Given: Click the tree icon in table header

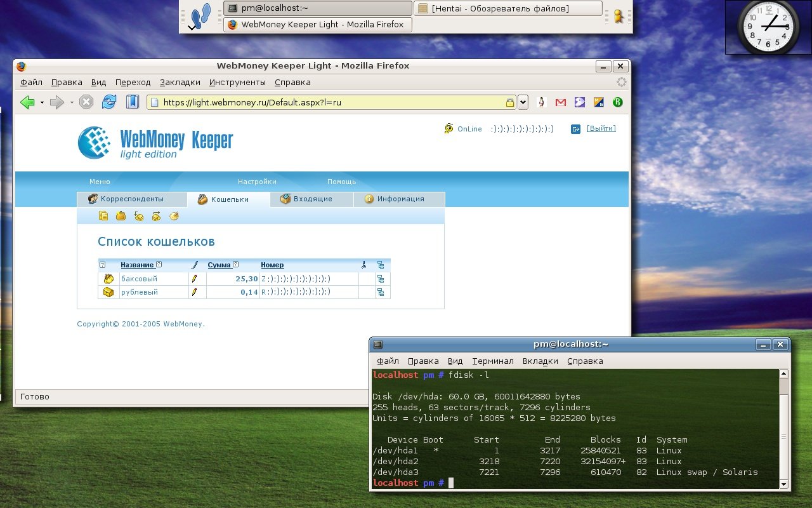Looking at the screenshot, I should [x=381, y=265].
